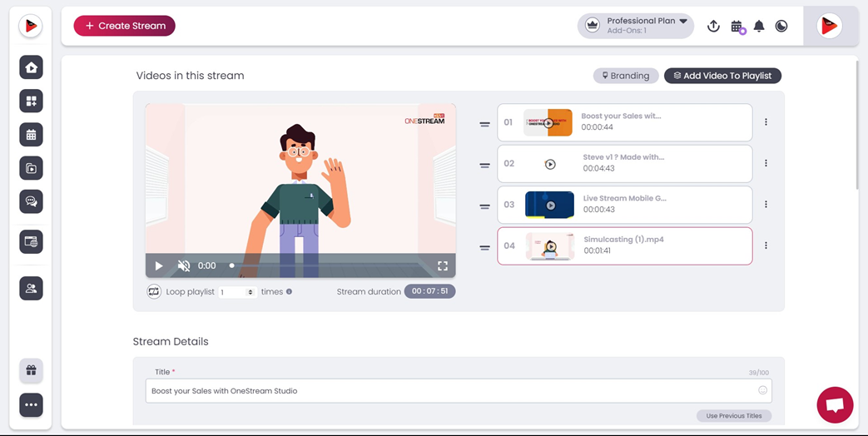This screenshot has height=436, width=868.
Task: Toggle the loop playlist icon
Action: (154, 291)
